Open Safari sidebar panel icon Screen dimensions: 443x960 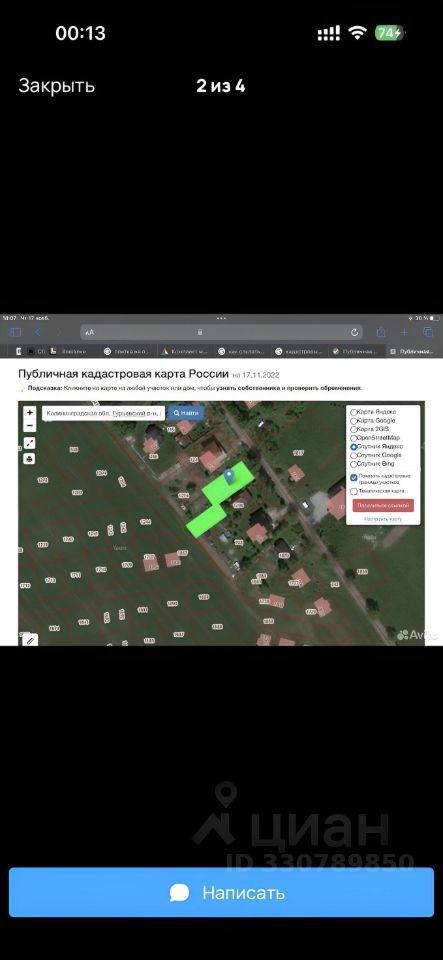click(x=15, y=332)
